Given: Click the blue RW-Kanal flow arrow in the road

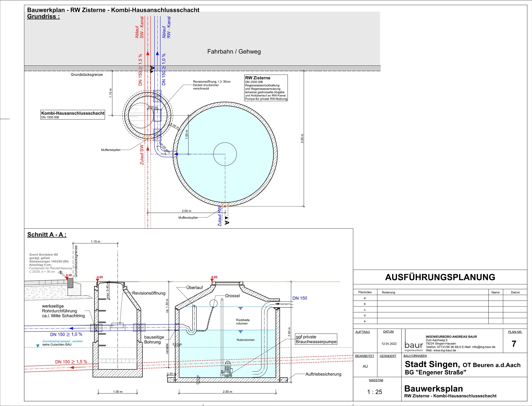Looking at the screenshot, I should pos(157,53).
